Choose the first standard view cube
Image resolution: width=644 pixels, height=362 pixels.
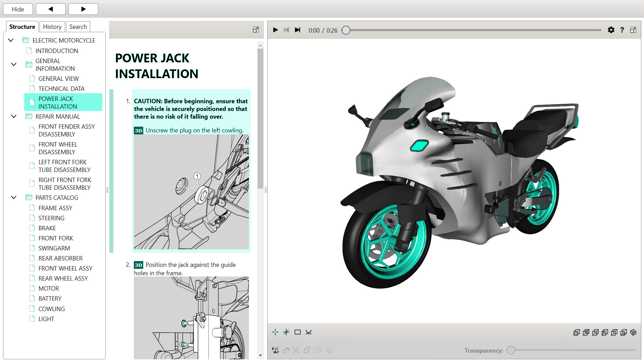point(577,332)
